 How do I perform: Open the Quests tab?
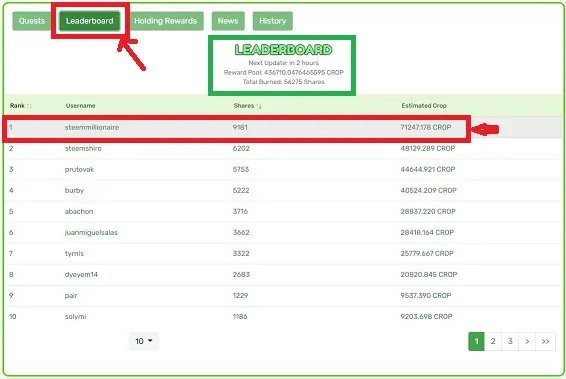tap(32, 21)
